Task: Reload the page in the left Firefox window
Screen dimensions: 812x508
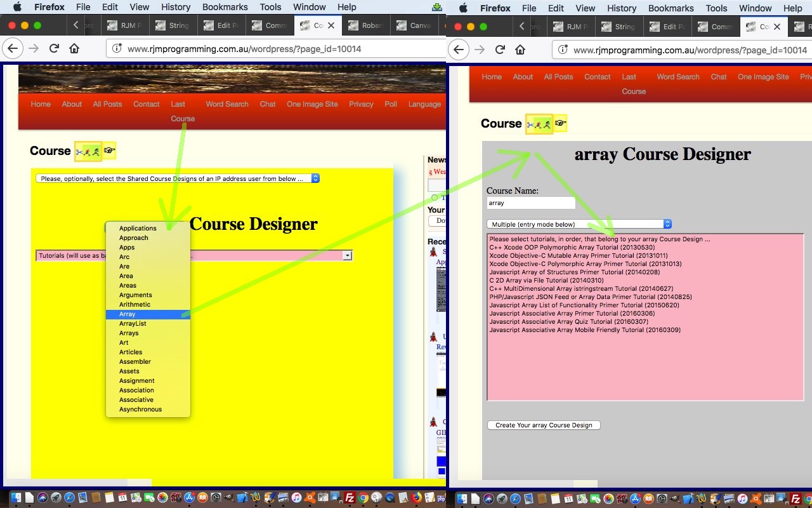Action: click(55, 48)
